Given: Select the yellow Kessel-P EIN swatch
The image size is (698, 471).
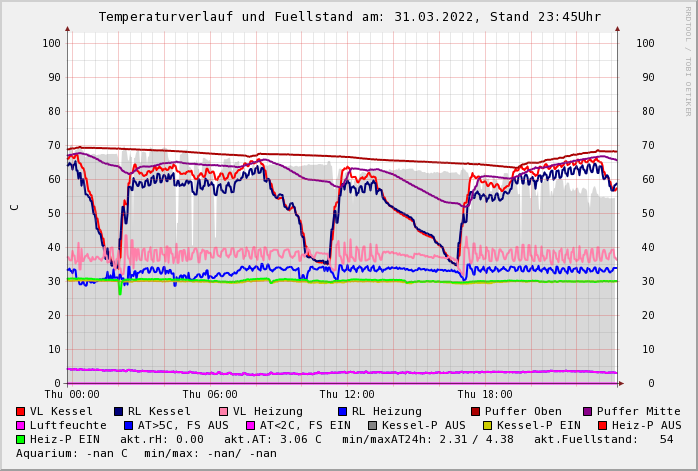Looking at the screenshot, I should pyautogui.click(x=487, y=425).
